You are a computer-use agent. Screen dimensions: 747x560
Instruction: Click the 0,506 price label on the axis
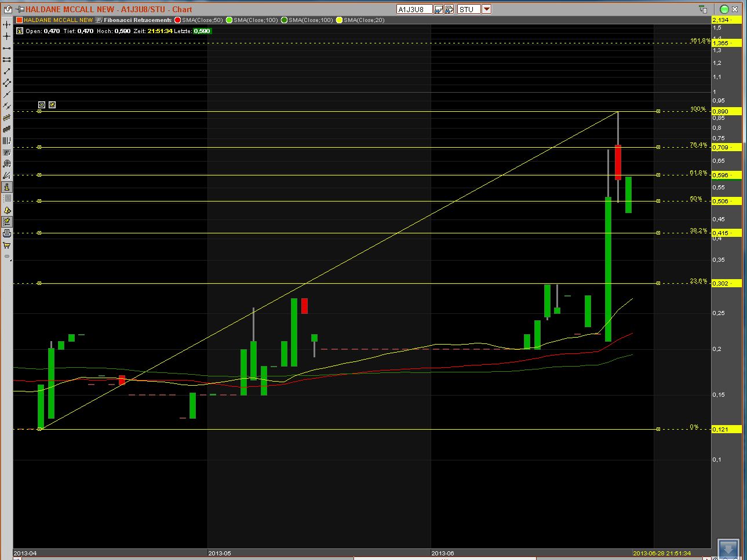(x=727, y=201)
